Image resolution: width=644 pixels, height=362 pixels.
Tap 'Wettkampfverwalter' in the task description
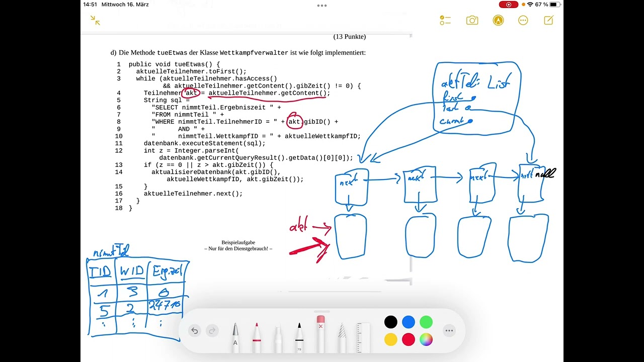254,53
